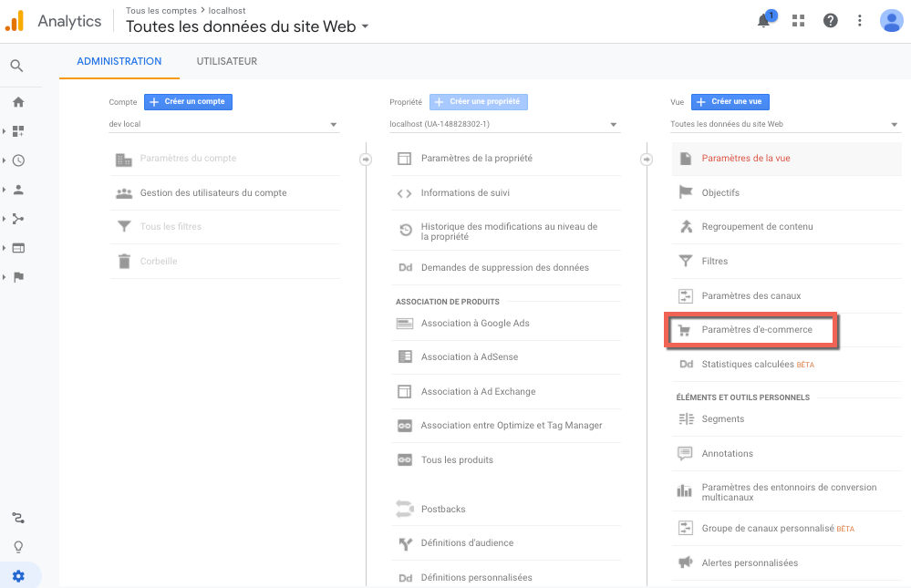Image resolution: width=911 pixels, height=588 pixels.
Task: Open the search icon in sidebar
Action: click(x=17, y=66)
